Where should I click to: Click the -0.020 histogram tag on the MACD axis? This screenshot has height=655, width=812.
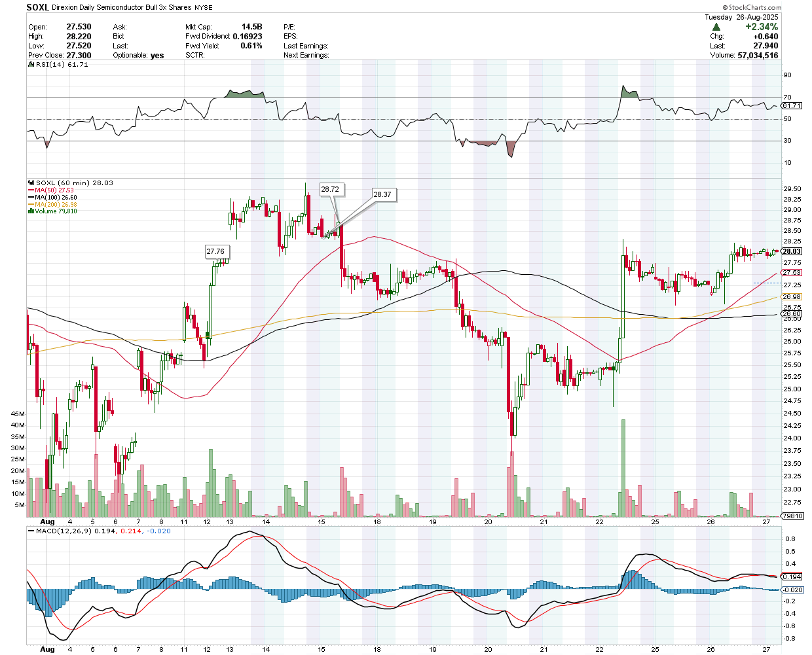(x=793, y=590)
